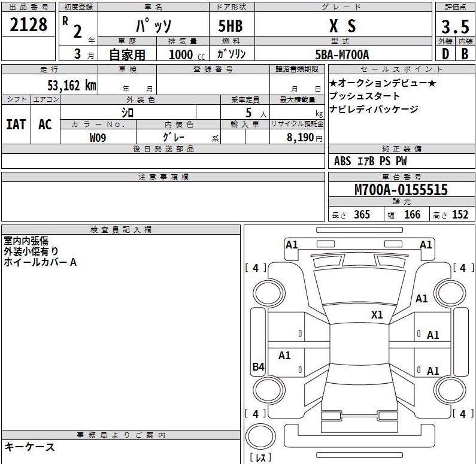Select office note キーケース
Viewport: 476px width, 464px height.
29,447
